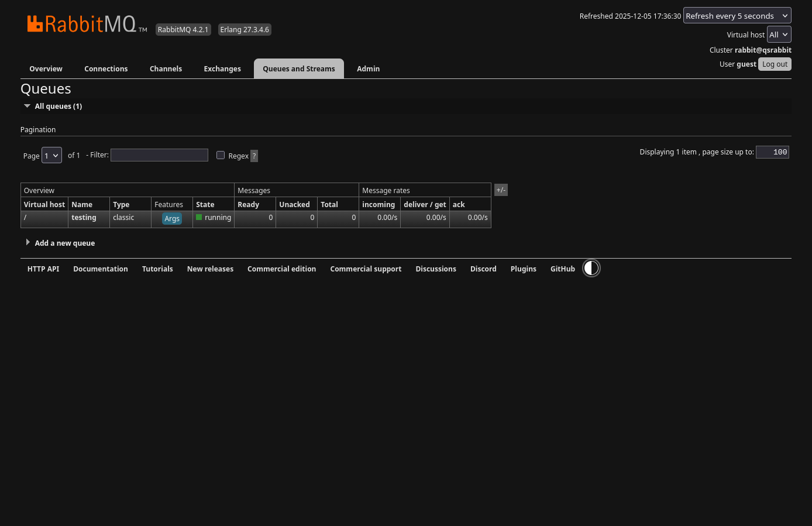Click the page size input field
This screenshot has width=812, height=526.
[x=772, y=152]
